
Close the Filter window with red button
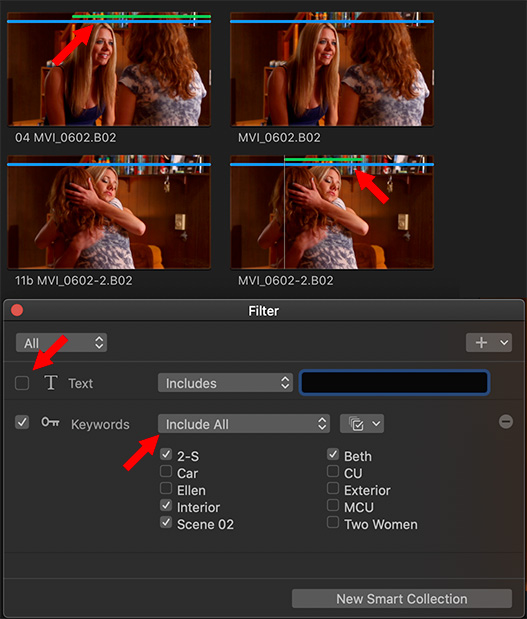[17, 310]
